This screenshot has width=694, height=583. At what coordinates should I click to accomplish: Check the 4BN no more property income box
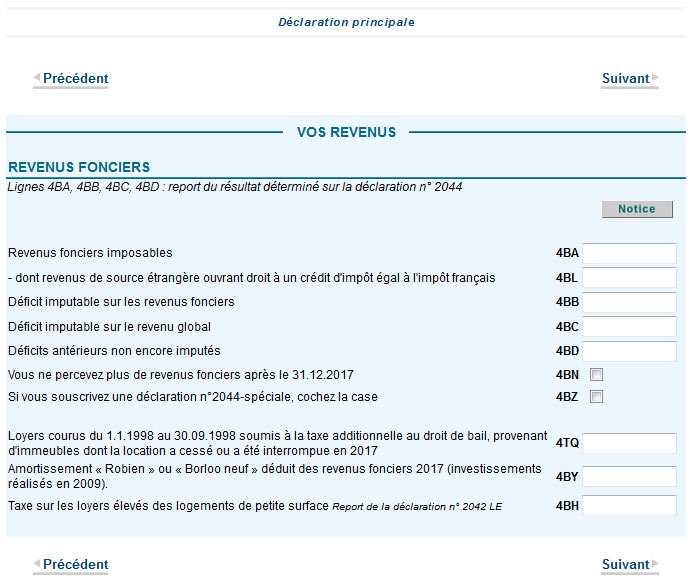[597, 375]
